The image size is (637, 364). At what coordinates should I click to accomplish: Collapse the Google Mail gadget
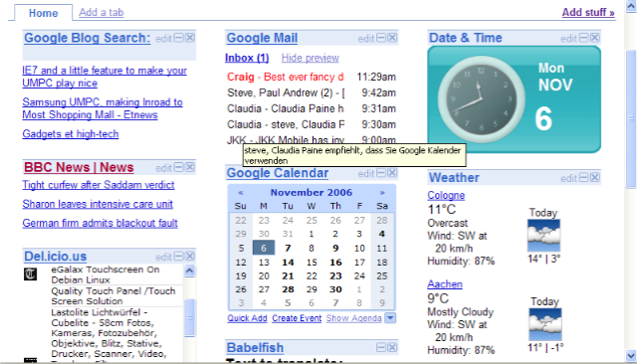(x=381, y=38)
